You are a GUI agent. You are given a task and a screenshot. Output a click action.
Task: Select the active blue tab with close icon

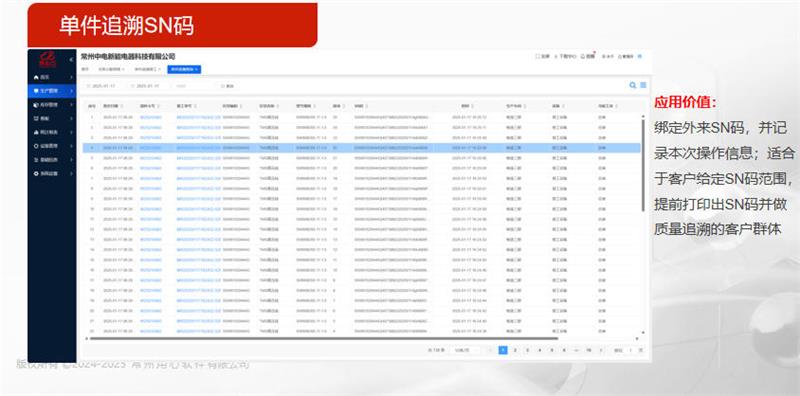(x=184, y=69)
